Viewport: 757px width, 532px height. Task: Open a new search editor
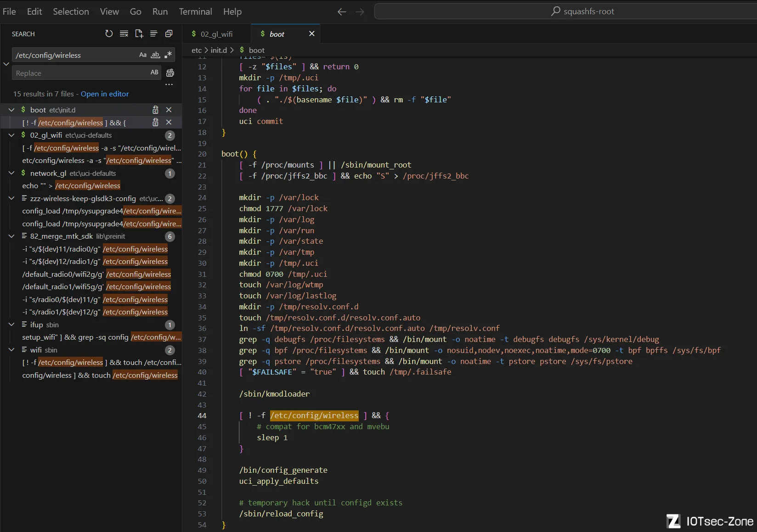pyautogui.click(x=139, y=34)
